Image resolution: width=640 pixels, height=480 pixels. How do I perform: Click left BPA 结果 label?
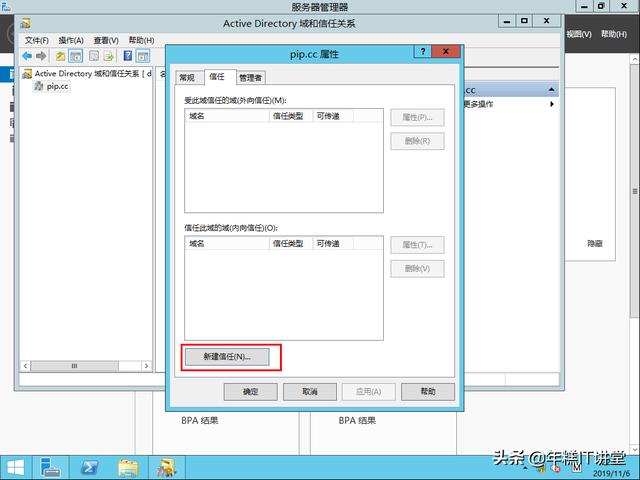tap(200, 420)
